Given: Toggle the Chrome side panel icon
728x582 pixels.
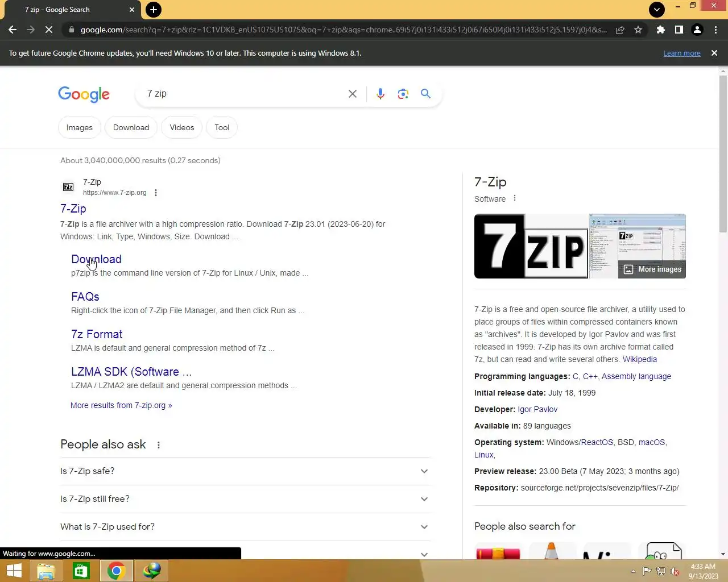Looking at the screenshot, I should click(x=679, y=30).
